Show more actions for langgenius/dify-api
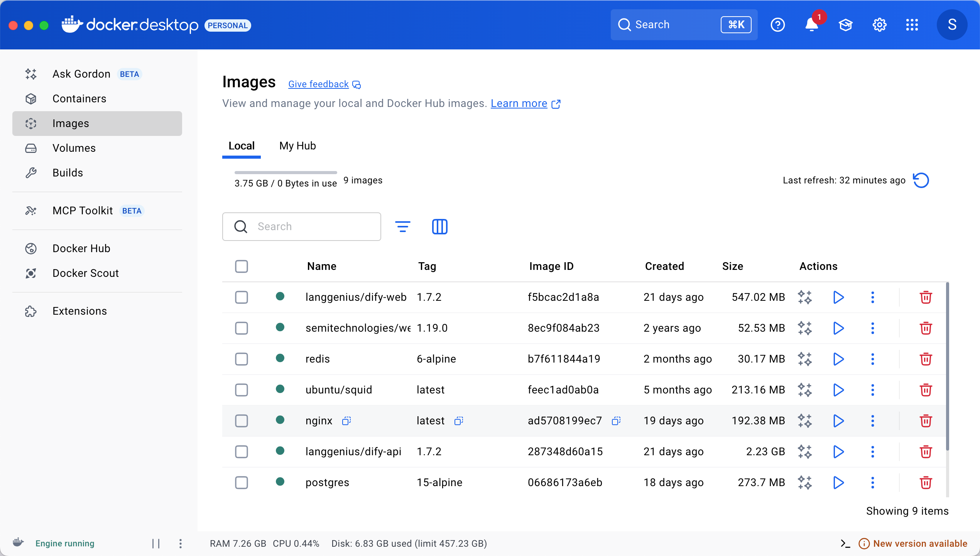The height and width of the screenshot is (556, 980). click(x=872, y=452)
